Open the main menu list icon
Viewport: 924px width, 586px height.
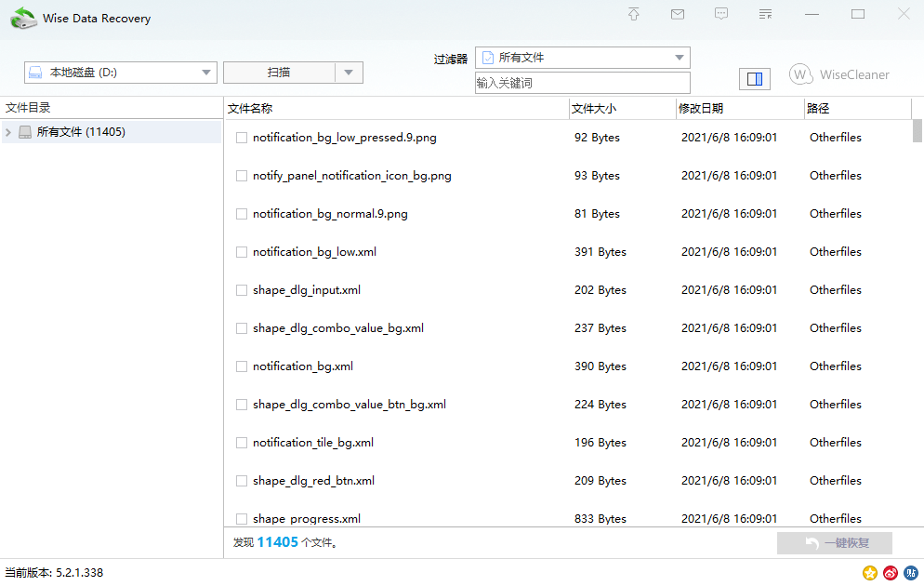(x=765, y=14)
